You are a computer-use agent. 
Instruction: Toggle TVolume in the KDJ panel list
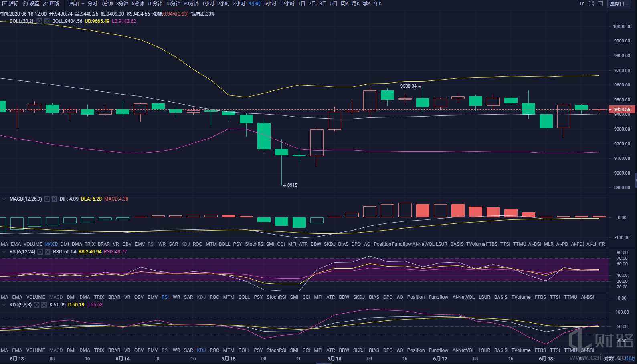[x=521, y=350]
